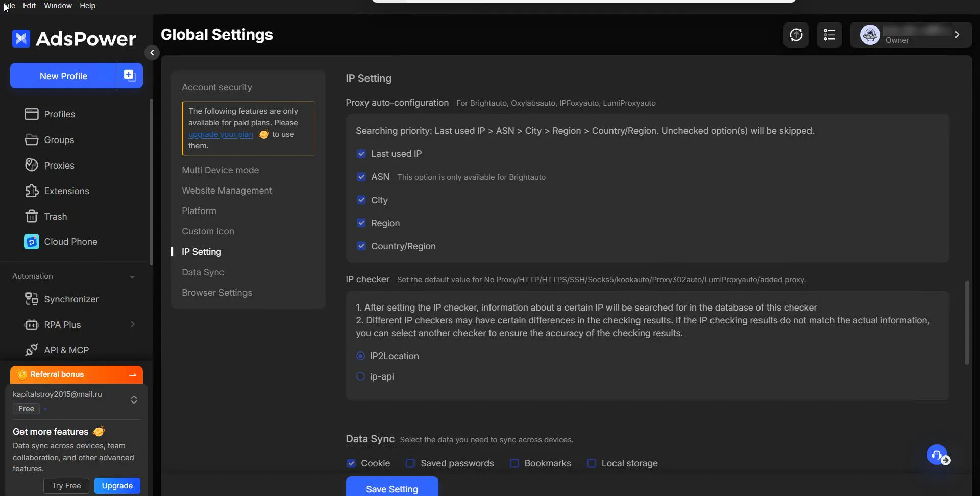
Task: Collapse the Automation section arrow
Action: (x=132, y=277)
